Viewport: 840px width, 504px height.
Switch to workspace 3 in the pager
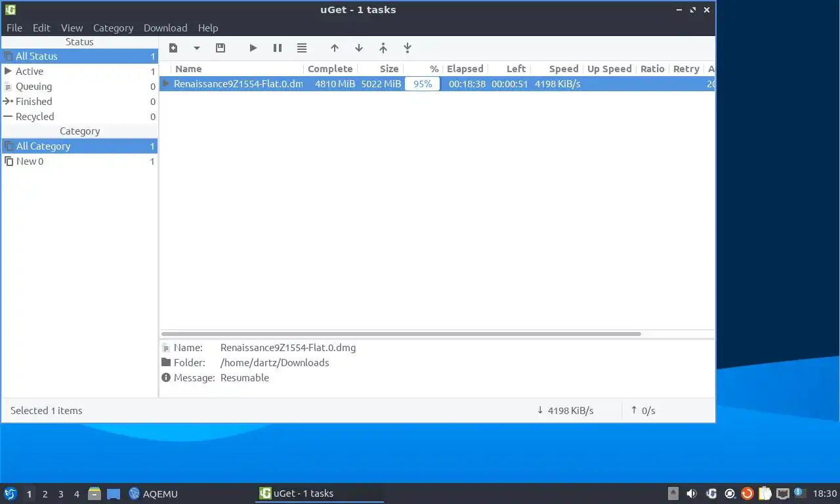(x=61, y=494)
